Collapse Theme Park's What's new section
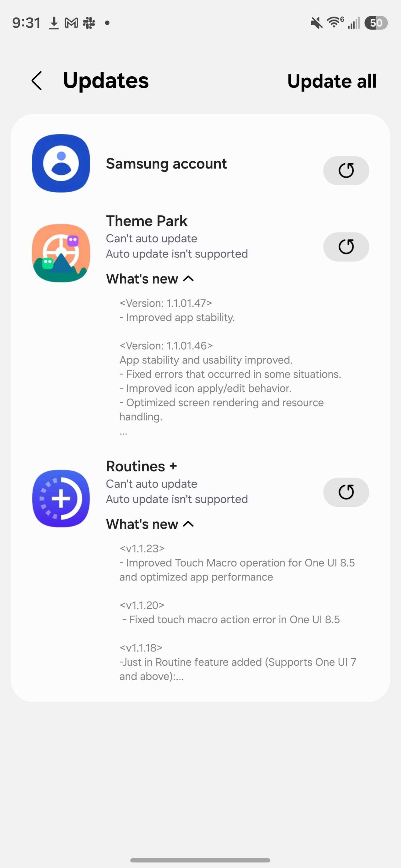The width and height of the screenshot is (401, 868). click(x=150, y=279)
